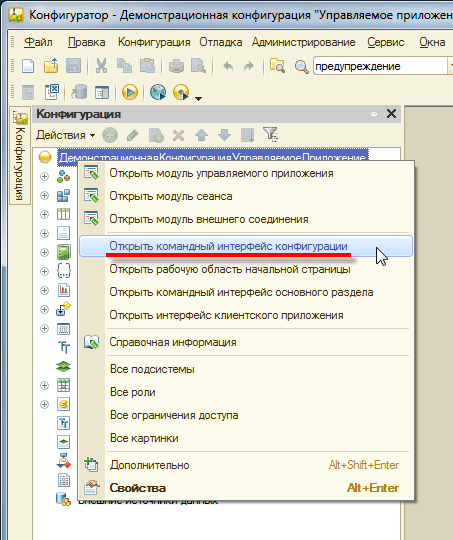The image size is (453, 540).
Task: Click the Start debugging play icon
Action: [130, 92]
